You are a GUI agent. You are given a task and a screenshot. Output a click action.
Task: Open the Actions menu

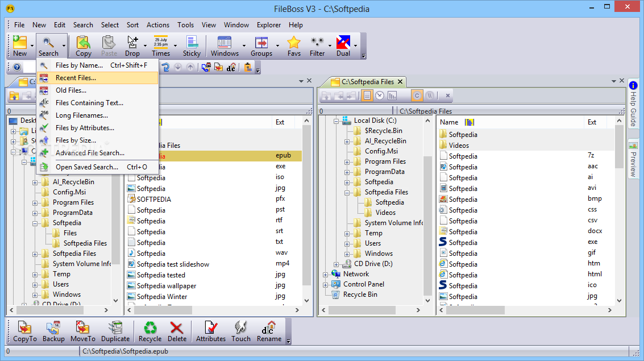(x=157, y=25)
